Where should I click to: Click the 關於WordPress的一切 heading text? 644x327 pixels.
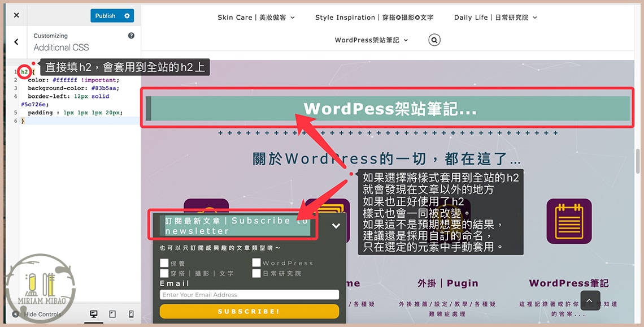click(387, 159)
